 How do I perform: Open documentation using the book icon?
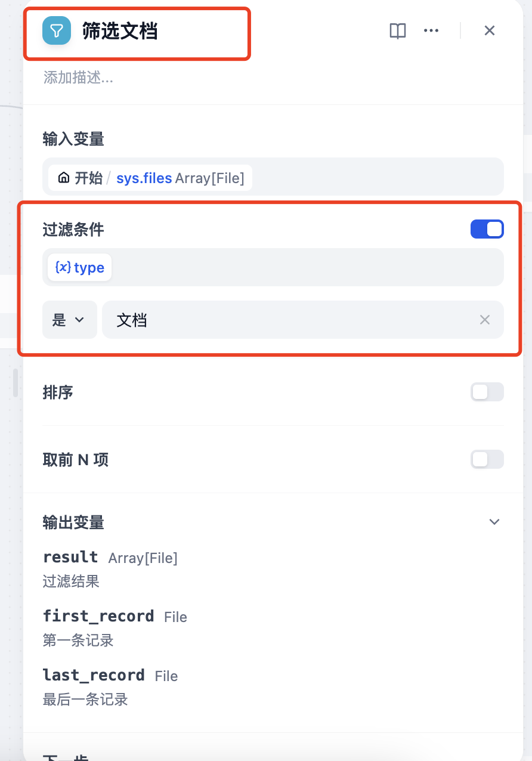(x=397, y=30)
